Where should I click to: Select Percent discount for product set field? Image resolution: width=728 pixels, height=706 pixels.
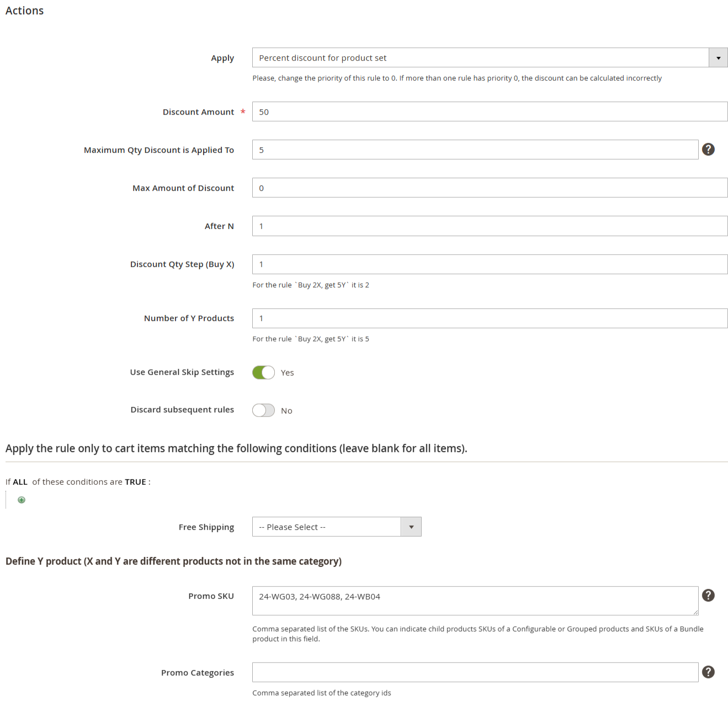click(490, 58)
